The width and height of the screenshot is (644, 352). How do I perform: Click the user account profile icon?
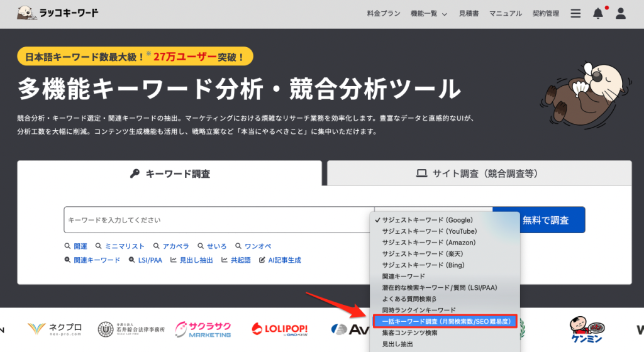point(621,13)
